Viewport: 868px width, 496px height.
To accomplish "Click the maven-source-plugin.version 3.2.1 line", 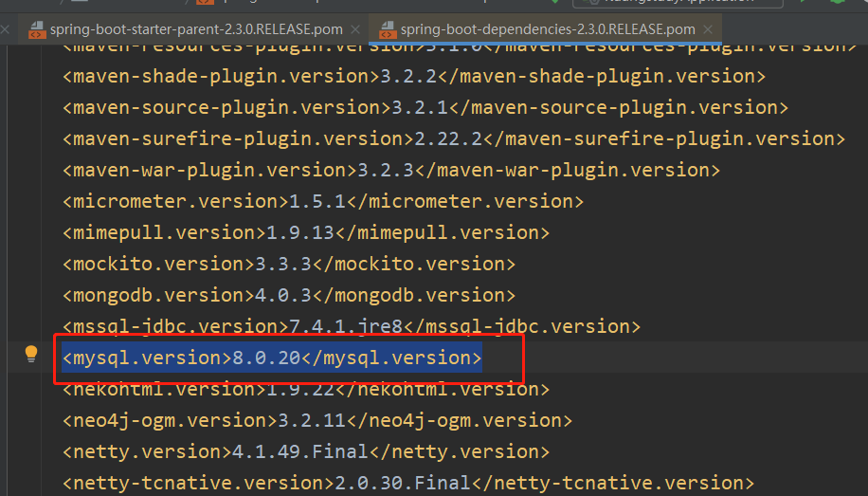I will coord(425,107).
